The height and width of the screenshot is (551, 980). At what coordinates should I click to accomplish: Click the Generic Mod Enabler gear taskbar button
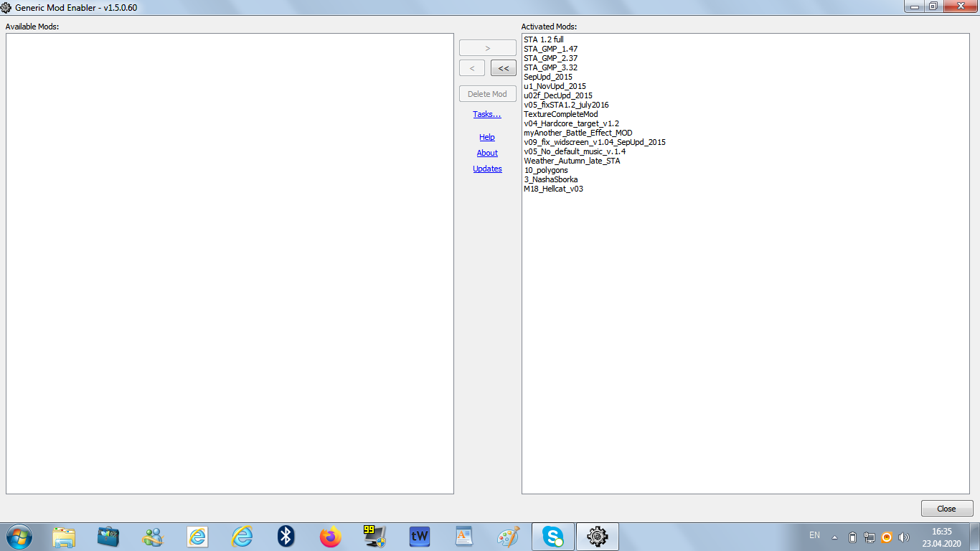pyautogui.click(x=598, y=537)
